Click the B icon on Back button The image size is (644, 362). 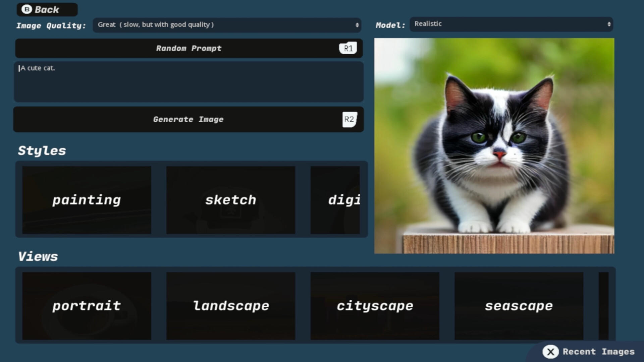[x=27, y=9]
